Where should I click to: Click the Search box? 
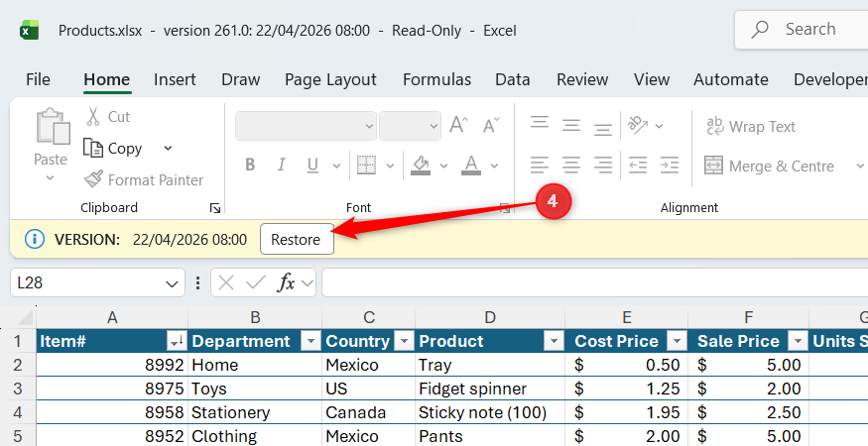801,30
